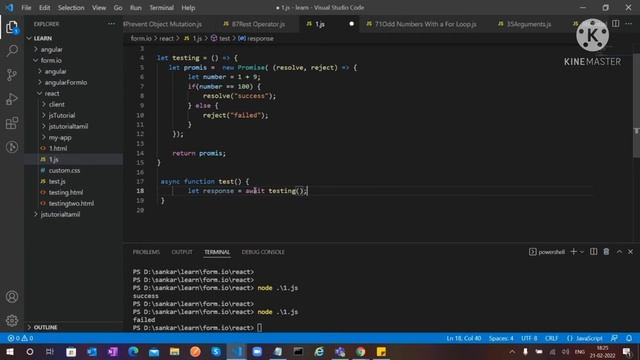Kill terminal with trash icon
Image resolution: width=640 pixels, height=360 pixels.
(606, 252)
